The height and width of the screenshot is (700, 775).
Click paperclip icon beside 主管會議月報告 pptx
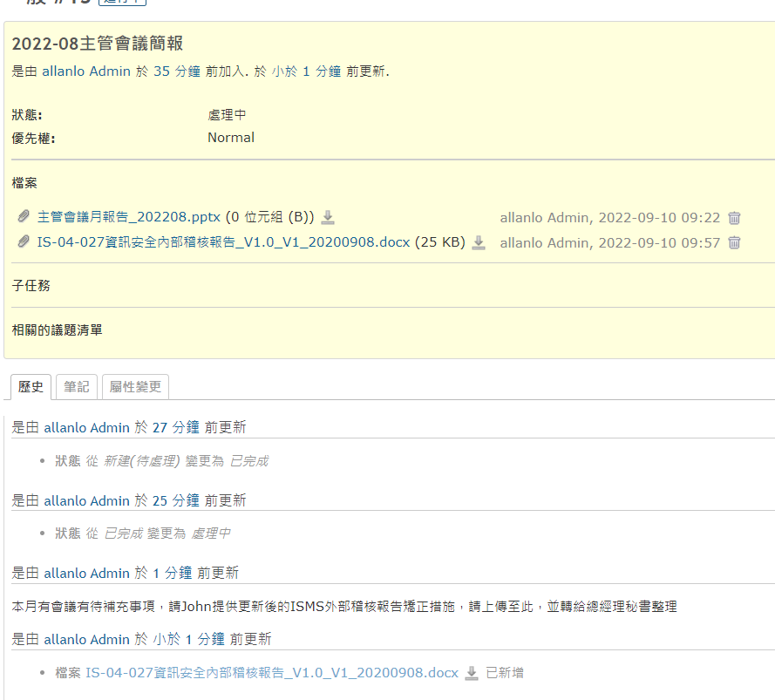(24, 216)
